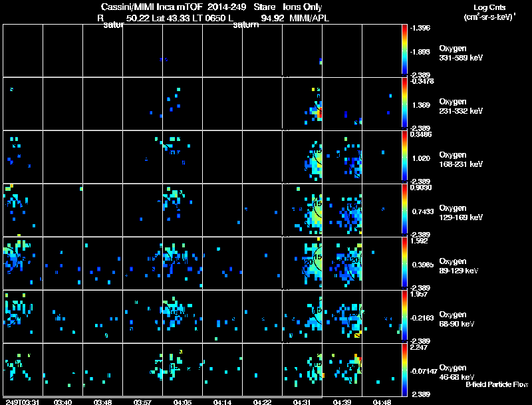The image size is (532, 405).
Task: Click the color bar for Oxygen 68-90 keV
Action: coord(404,316)
